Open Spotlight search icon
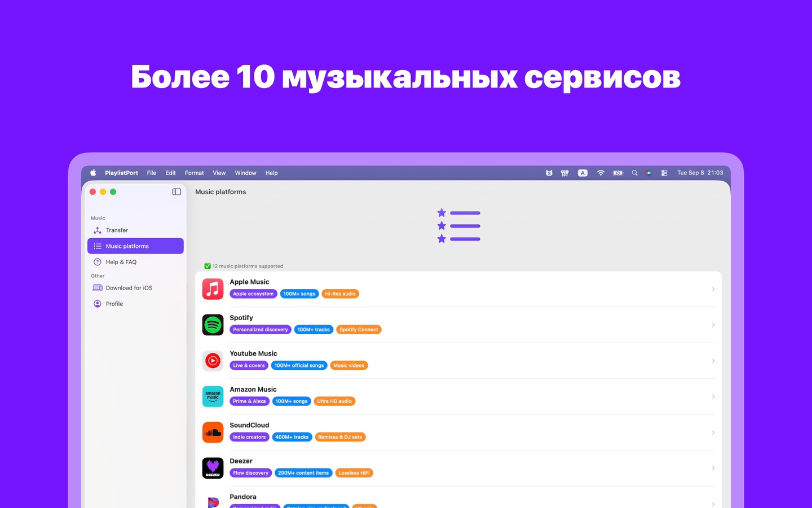 [634, 173]
